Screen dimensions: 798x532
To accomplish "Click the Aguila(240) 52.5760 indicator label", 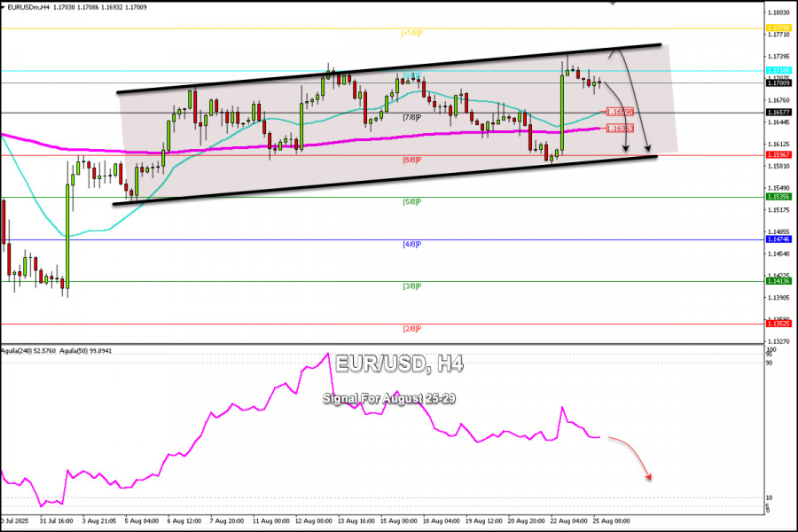I will (28, 351).
